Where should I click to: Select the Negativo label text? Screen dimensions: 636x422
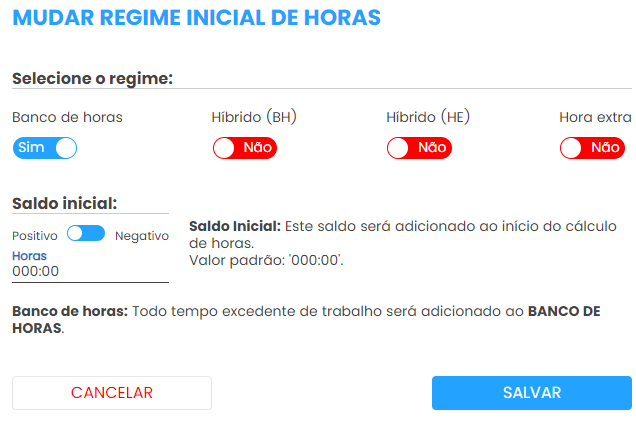coord(142,236)
